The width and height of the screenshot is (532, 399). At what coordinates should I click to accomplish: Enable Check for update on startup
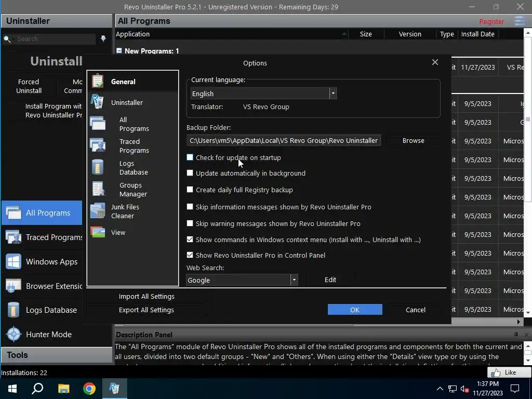[190, 157]
